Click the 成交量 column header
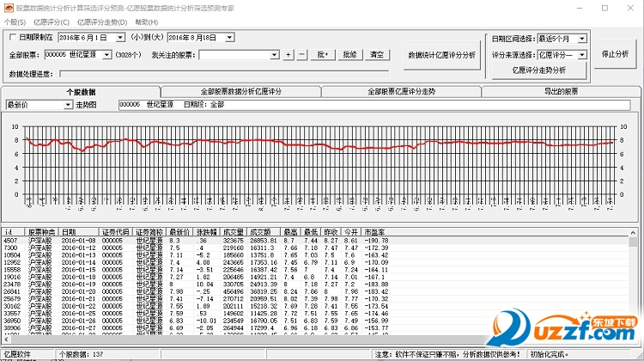 click(234, 232)
